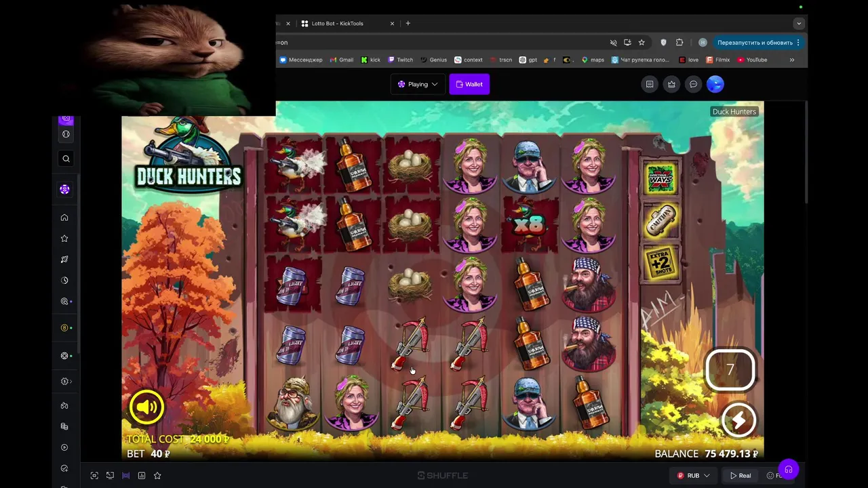Expand the browser tab search dropdown
Screen dimensions: 868x488
[x=799, y=24]
